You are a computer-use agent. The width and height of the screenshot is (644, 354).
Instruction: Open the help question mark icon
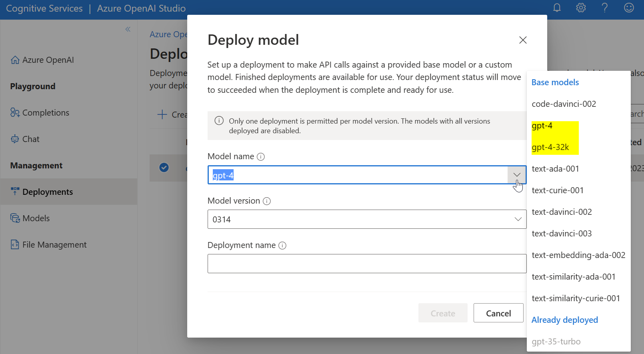pyautogui.click(x=605, y=8)
